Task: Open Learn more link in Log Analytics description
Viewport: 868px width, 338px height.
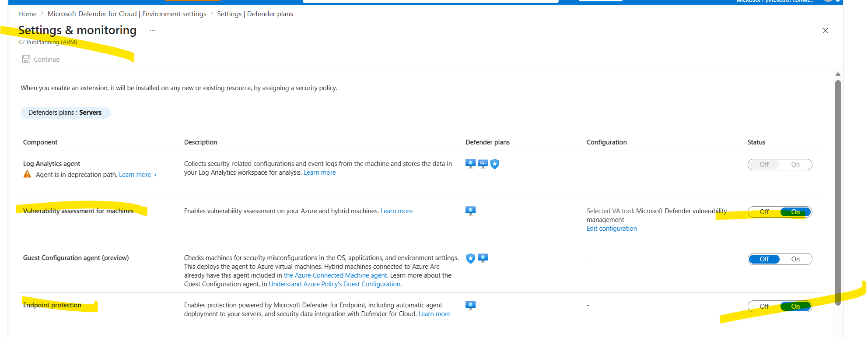Action: (x=320, y=173)
